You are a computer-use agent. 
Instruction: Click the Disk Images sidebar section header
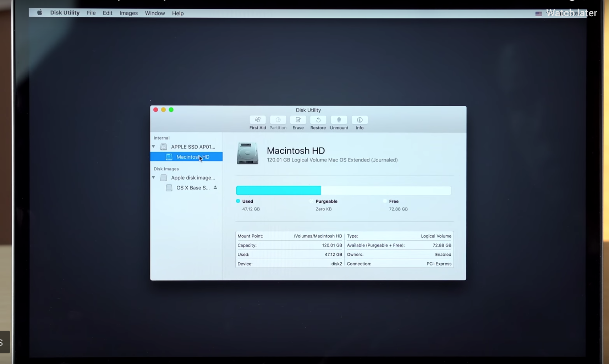click(x=166, y=169)
